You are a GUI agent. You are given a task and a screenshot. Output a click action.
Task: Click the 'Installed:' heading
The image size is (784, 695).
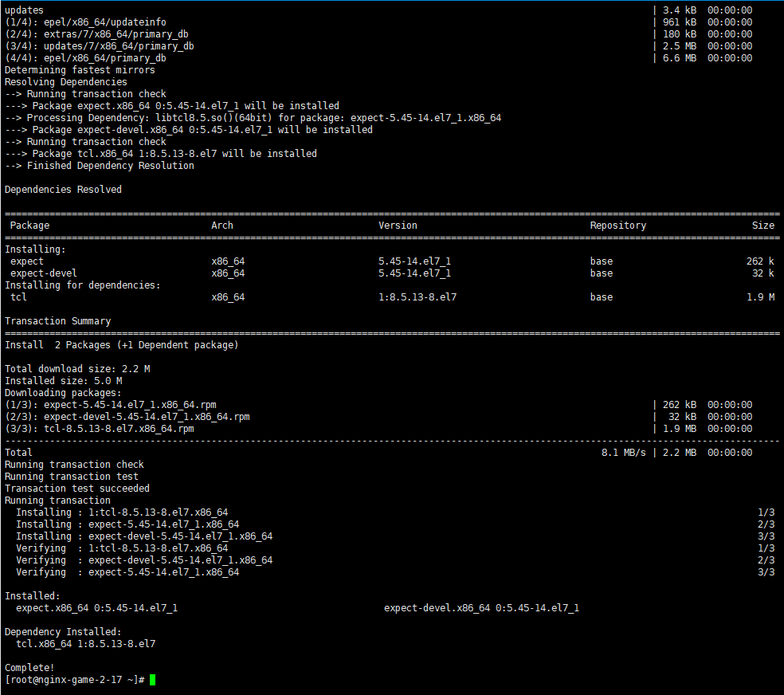tap(33, 596)
